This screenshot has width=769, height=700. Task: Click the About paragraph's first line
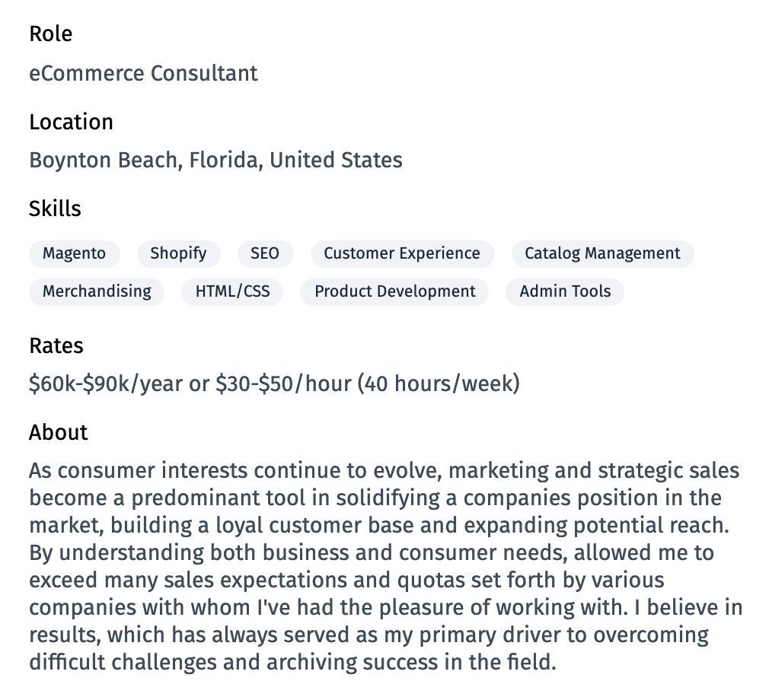pyautogui.click(x=384, y=471)
